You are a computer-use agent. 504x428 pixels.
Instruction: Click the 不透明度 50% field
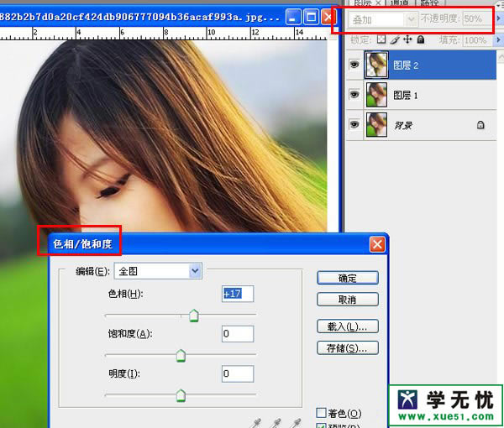coord(478,19)
